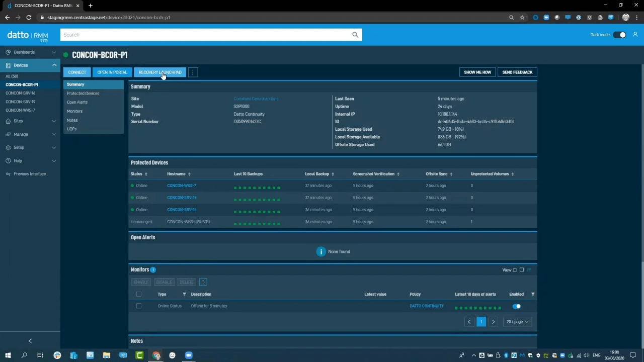Check the select-all checkbox in Monitors table

[139, 294]
